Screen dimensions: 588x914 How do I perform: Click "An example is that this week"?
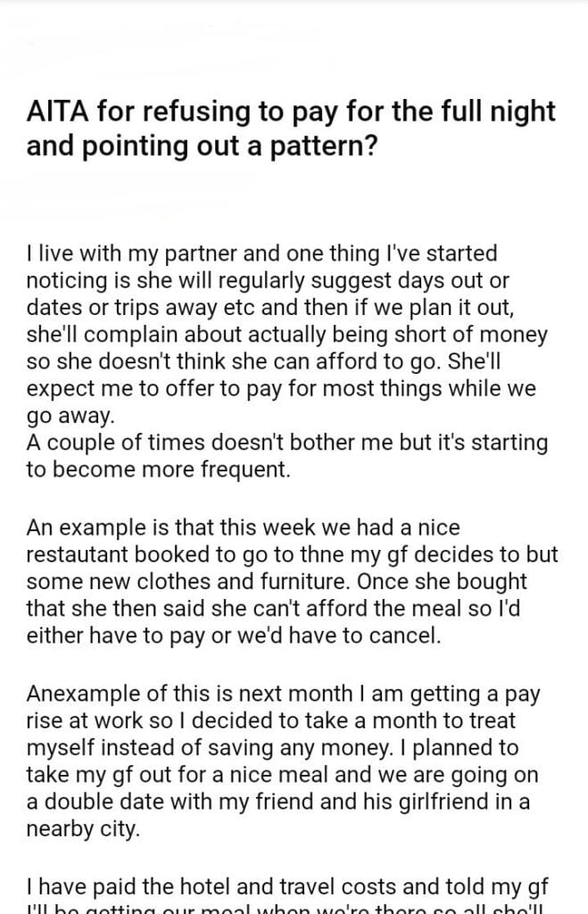(159, 529)
